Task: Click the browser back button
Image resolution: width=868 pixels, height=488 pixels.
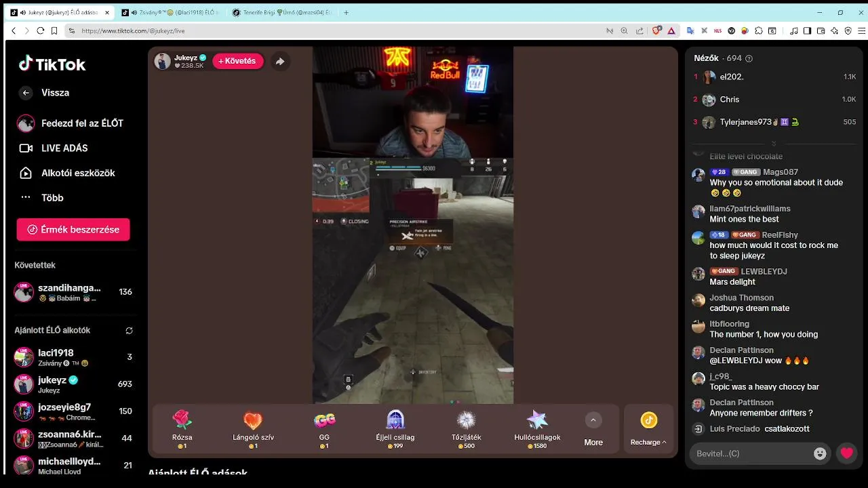Action: click(14, 30)
